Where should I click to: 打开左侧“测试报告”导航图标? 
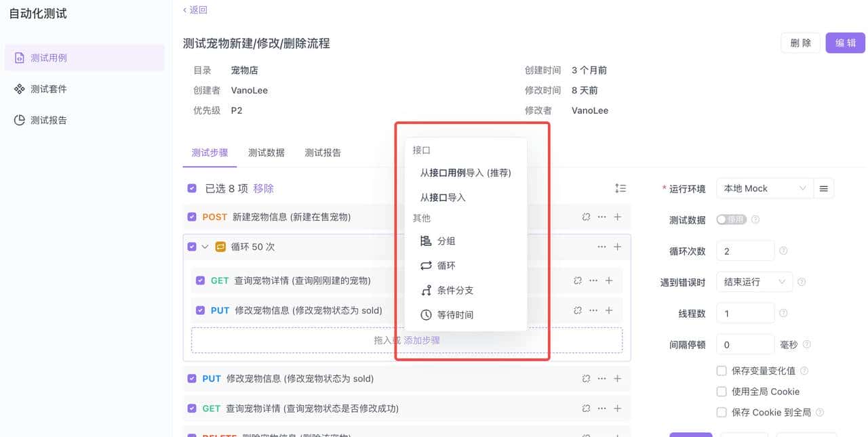(x=19, y=120)
